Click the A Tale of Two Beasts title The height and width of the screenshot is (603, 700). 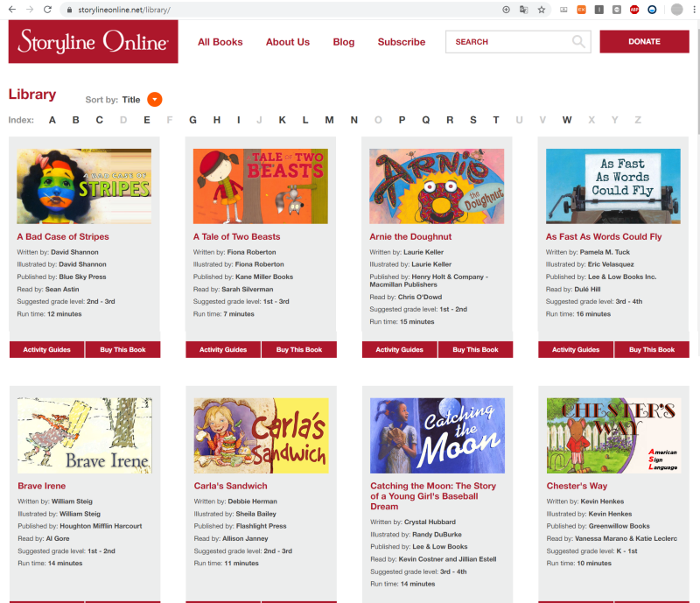[236, 236]
